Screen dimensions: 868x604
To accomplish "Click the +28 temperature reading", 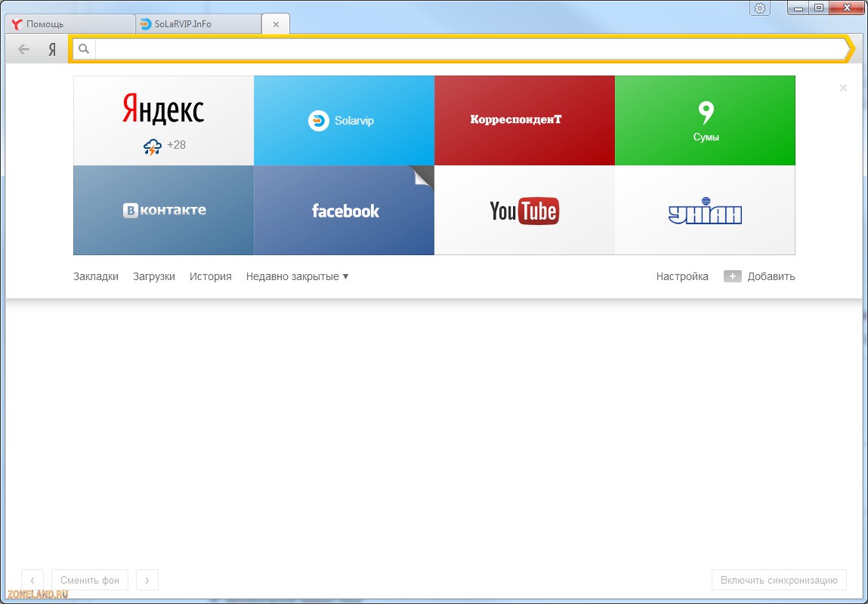I will 177,145.
